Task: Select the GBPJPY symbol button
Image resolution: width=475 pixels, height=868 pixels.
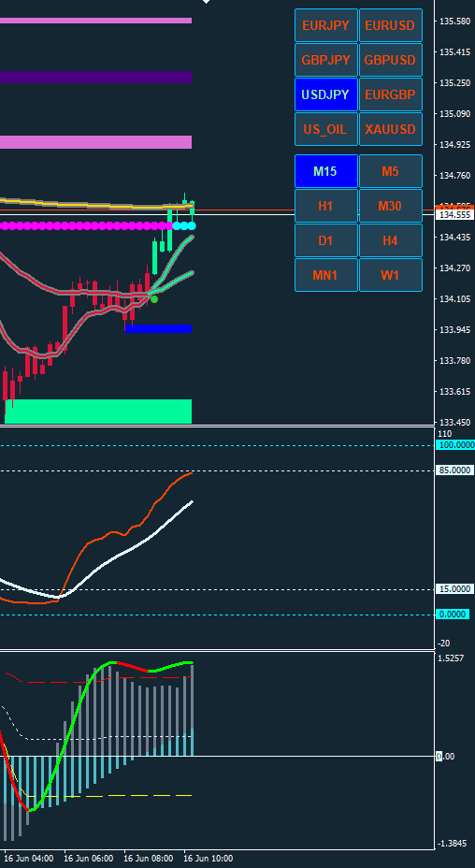Action: click(x=325, y=60)
